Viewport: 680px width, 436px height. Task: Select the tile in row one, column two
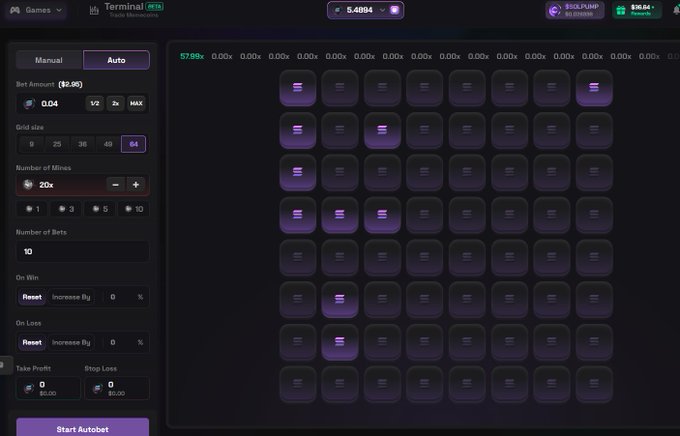coord(340,88)
